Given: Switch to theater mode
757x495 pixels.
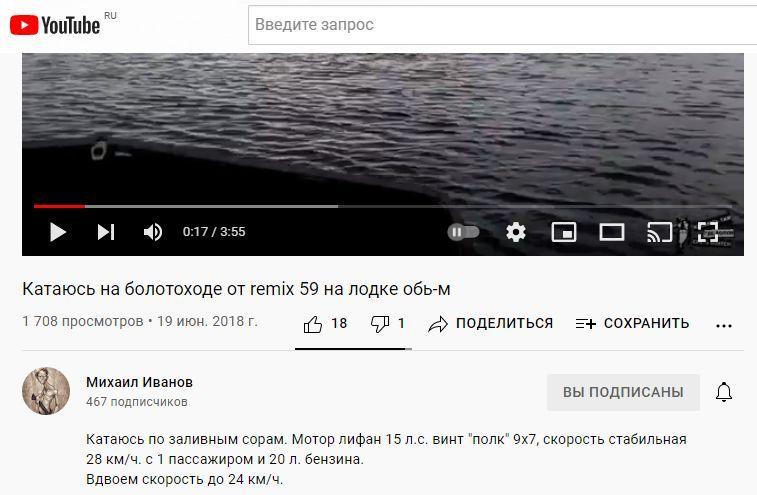Looking at the screenshot, I should pyautogui.click(x=612, y=232).
